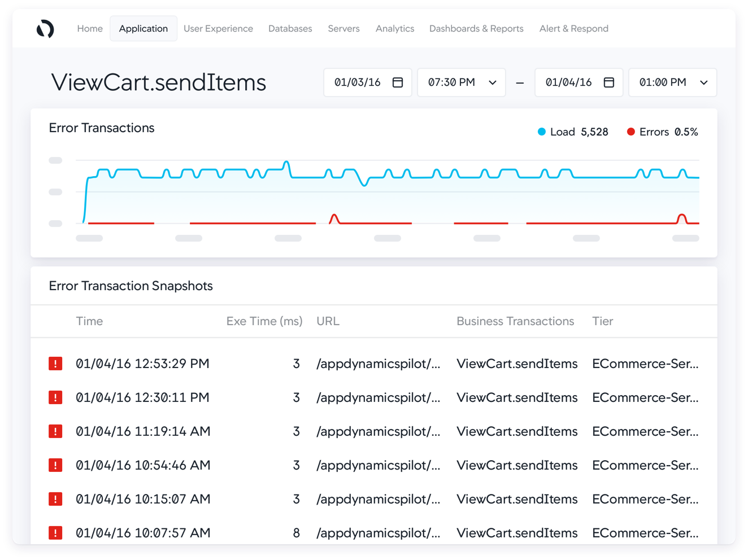Screen dimensions: 748x560
Task: Click the 01/03/16 start date field
Action: 368,82
